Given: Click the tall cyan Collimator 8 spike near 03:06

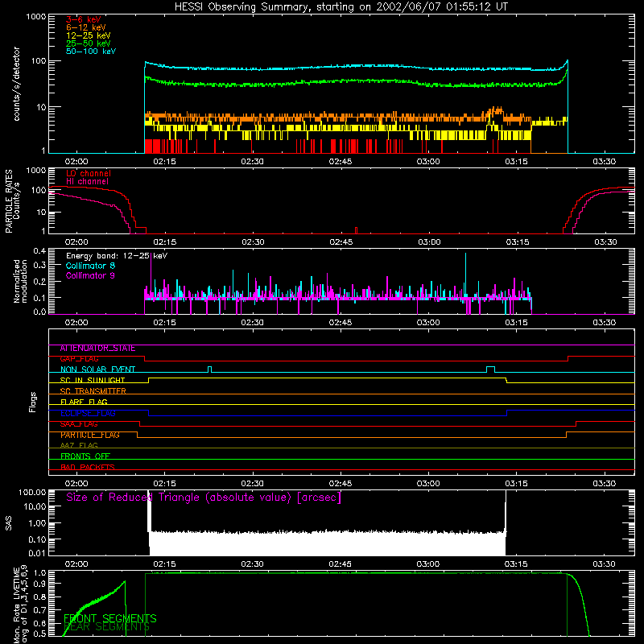Looking at the screenshot, I should (465, 275).
